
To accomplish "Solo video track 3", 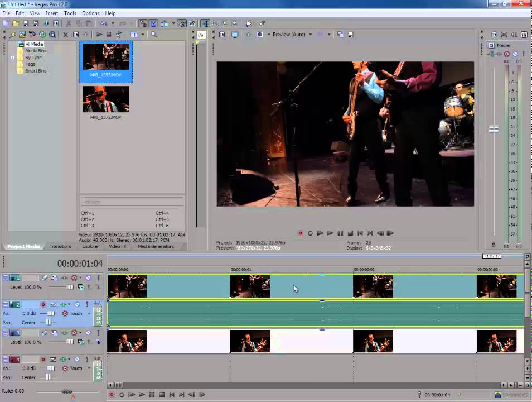I will coord(98,333).
